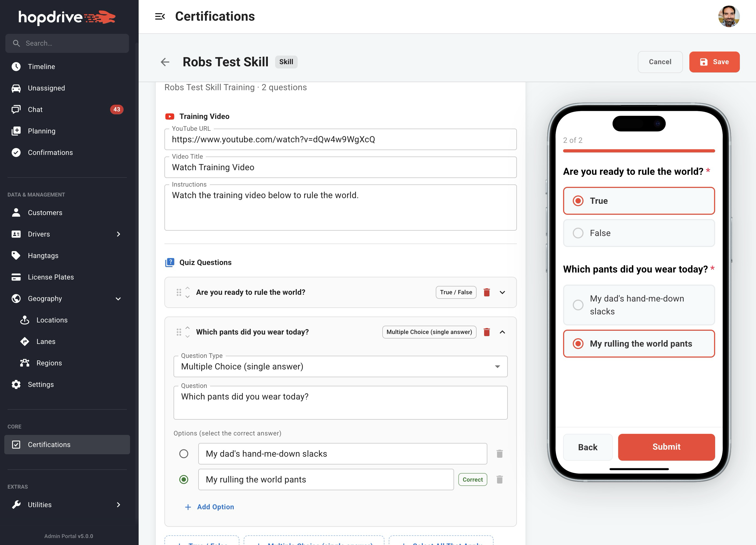Delete the 'Are you ready to rule the world?' question

(x=486, y=292)
